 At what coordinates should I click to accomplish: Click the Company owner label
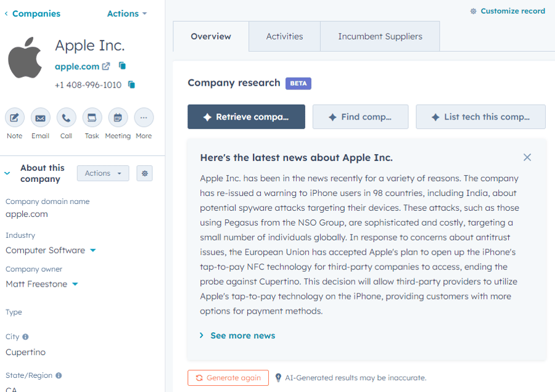(x=34, y=269)
